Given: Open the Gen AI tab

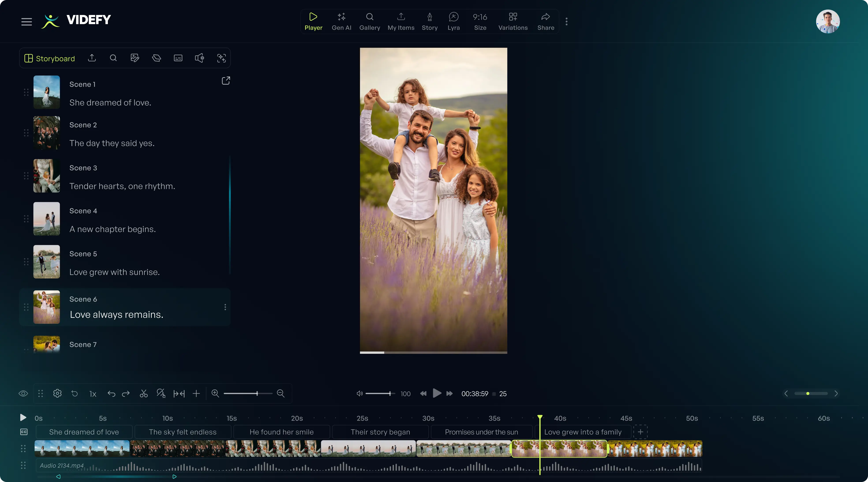Looking at the screenshot, I should [341, 22].
